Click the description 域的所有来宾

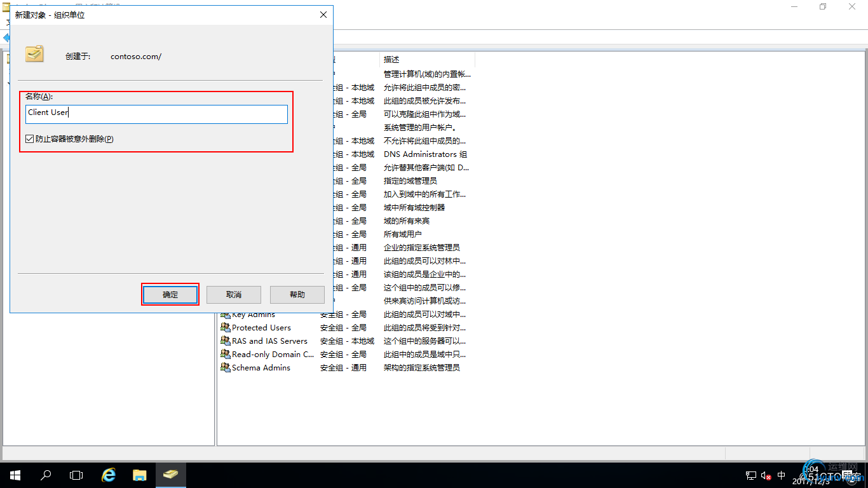point(407,220)
